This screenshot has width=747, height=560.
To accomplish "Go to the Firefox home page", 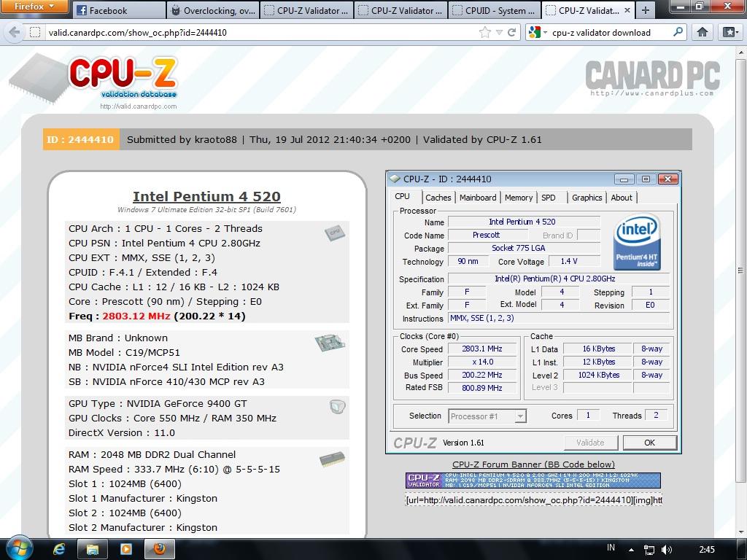I will [703, 32].
